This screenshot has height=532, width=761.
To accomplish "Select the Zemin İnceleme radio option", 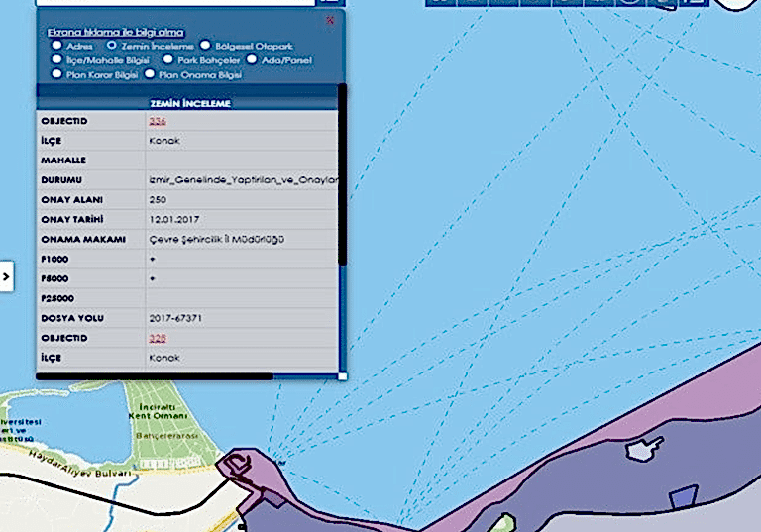I will pos(112,45).
